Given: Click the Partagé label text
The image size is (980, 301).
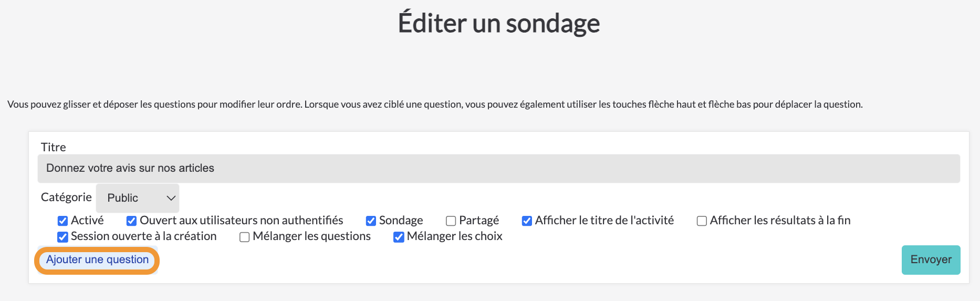Looking at the screenshot, I should point(479,221).
